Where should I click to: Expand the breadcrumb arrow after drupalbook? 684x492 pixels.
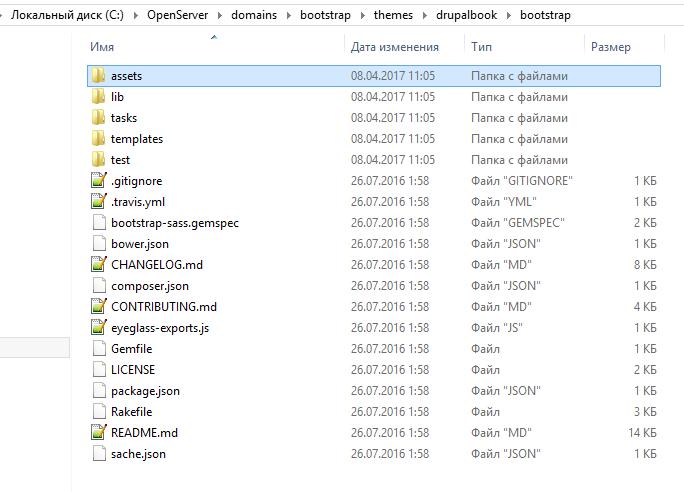coord(509,16)
